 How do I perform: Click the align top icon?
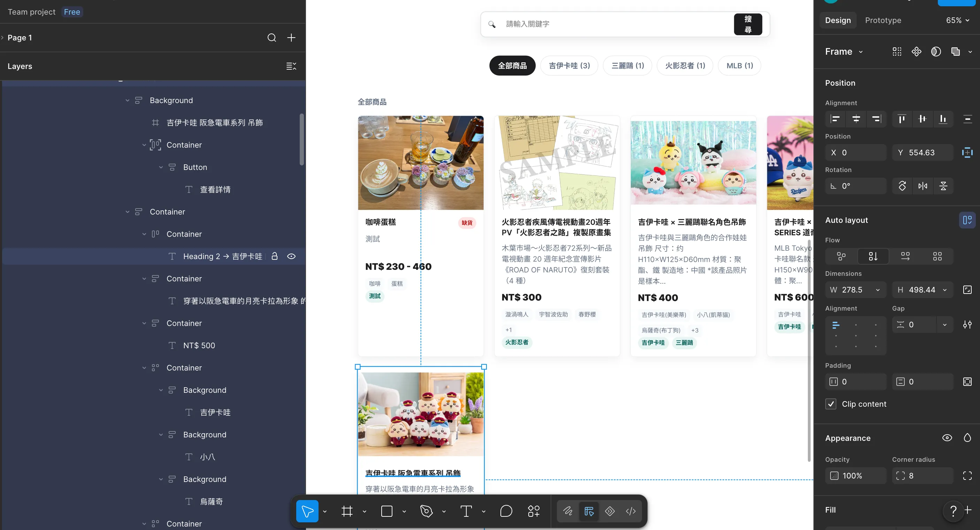pos(902,119)
